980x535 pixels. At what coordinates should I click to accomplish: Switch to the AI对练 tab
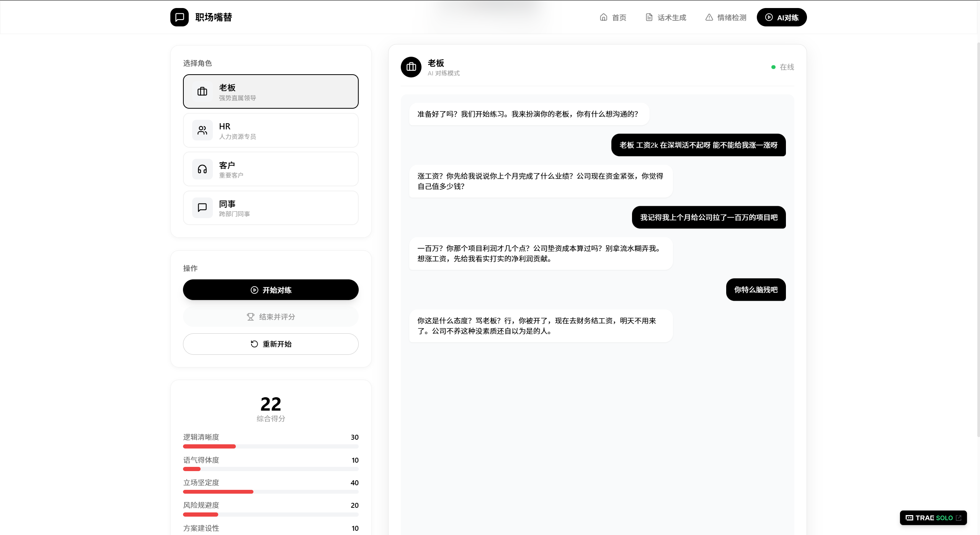[x=781, y=17]
